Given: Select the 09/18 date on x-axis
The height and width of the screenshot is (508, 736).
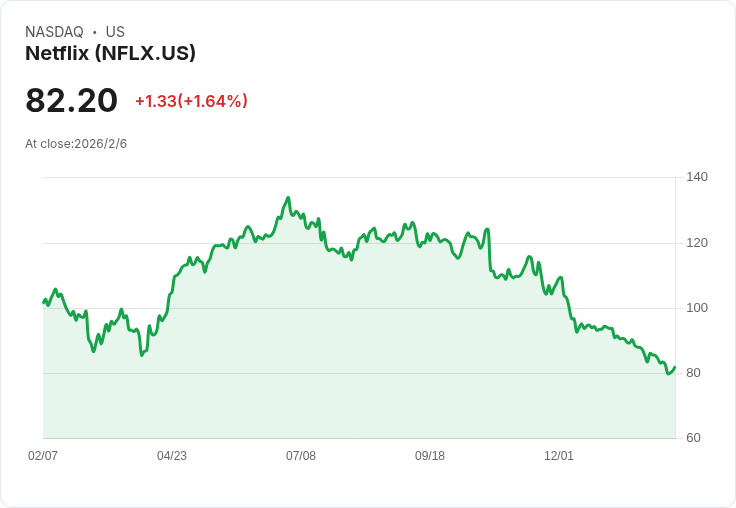Looking at the screenshot, I should click(429, 455).
